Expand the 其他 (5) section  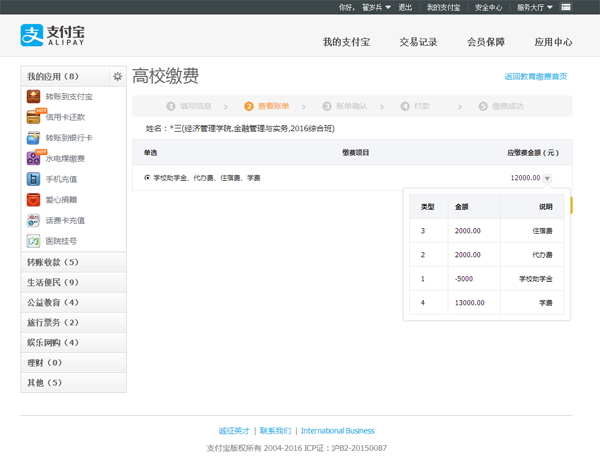(x=73, y=383)
